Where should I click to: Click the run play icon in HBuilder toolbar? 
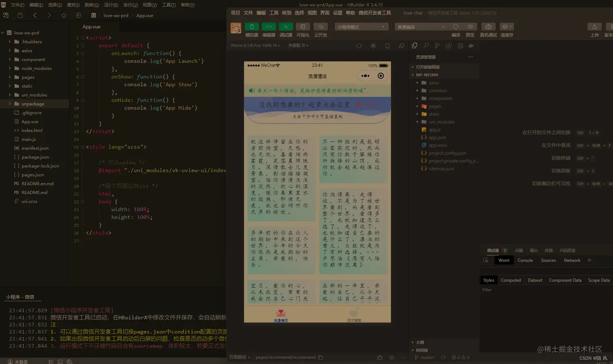tap(78, 15)
